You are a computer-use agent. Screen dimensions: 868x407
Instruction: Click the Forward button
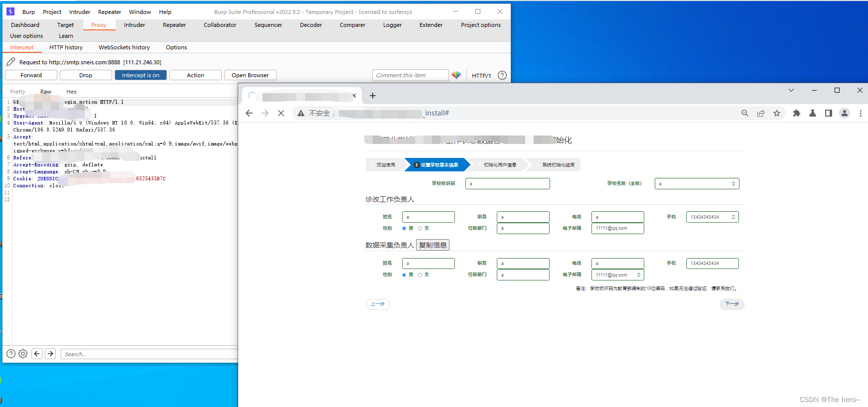(x=31, y=75)
